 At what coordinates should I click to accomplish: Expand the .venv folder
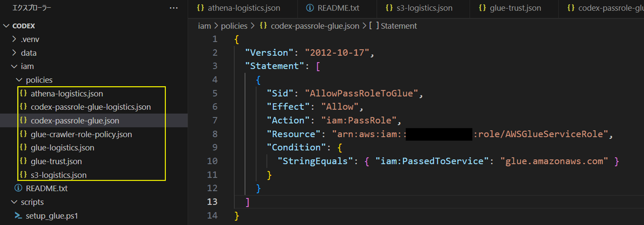point(14,39)
